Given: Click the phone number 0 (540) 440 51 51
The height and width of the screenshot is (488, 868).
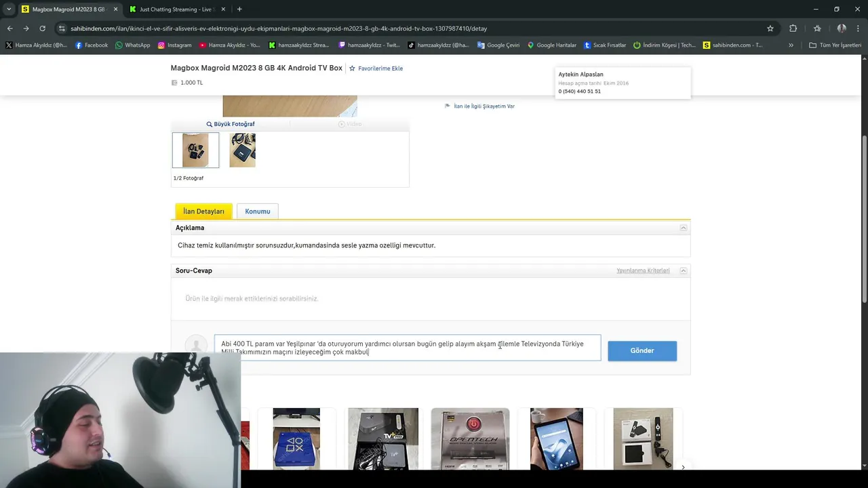Looking at the screenshot, I should (x=580, y=91).
